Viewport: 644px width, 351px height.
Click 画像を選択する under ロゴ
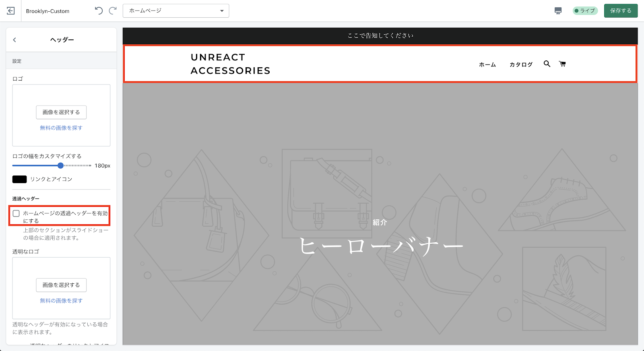[x=61, y=112]
